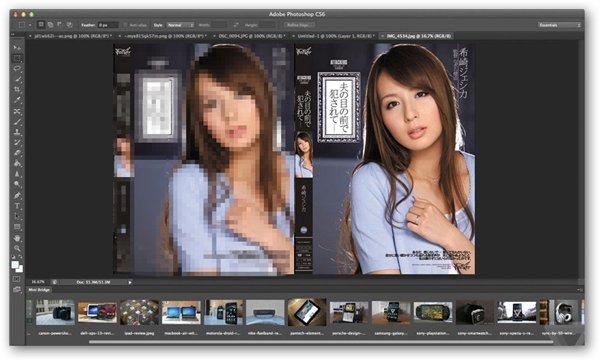The height and width of the screenshot is (361, 600).
Task: Select the Quick Selection tool
Action: click(x=17, y=80)
